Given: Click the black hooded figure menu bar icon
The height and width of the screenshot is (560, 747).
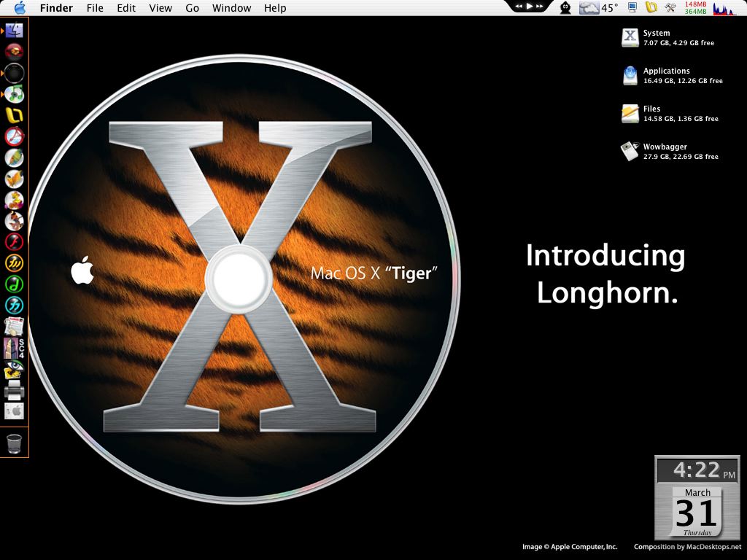Looking at the screenshot, I should [565, 7].
